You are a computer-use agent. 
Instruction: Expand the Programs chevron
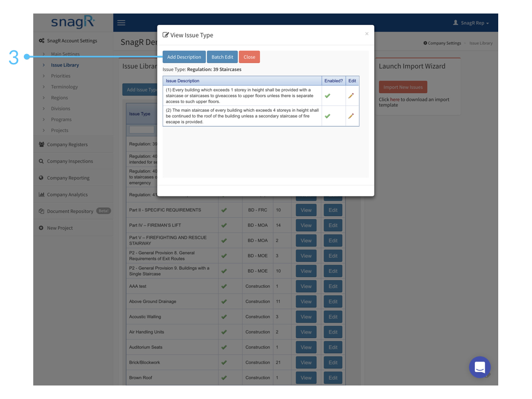pos(44,119)
